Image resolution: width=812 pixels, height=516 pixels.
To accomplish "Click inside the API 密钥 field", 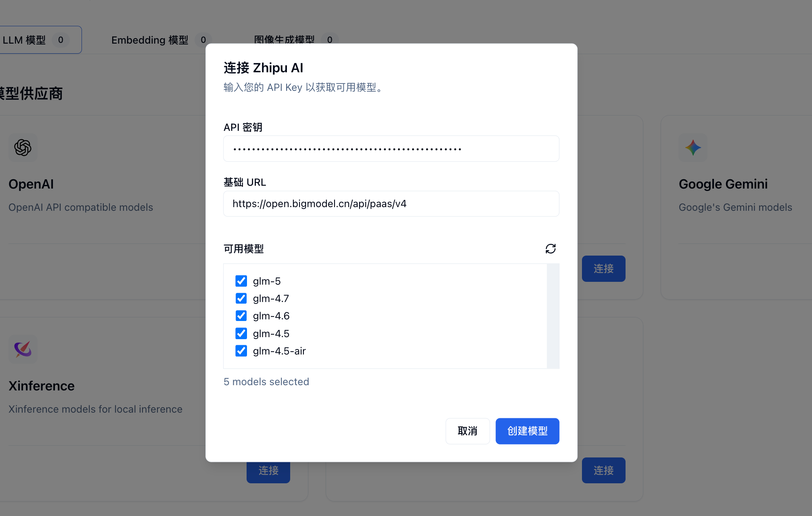I will pos(391,149).
